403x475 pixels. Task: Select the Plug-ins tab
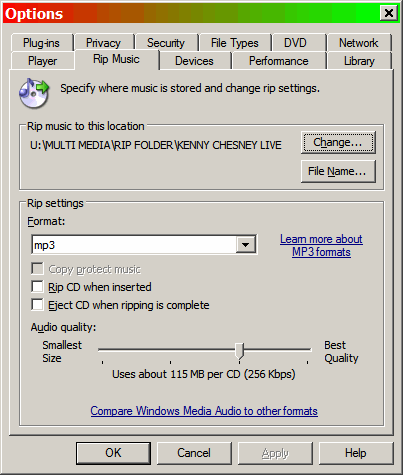click(41, 43)
